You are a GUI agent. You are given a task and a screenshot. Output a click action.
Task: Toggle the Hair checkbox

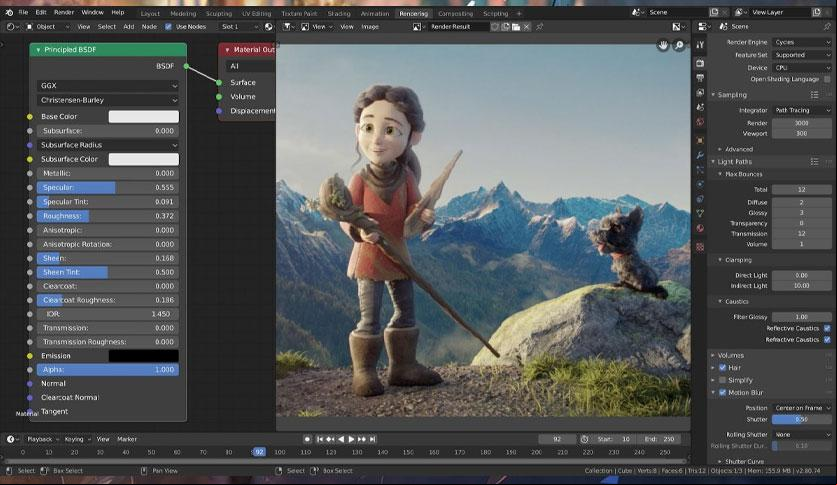pos(722,368)
